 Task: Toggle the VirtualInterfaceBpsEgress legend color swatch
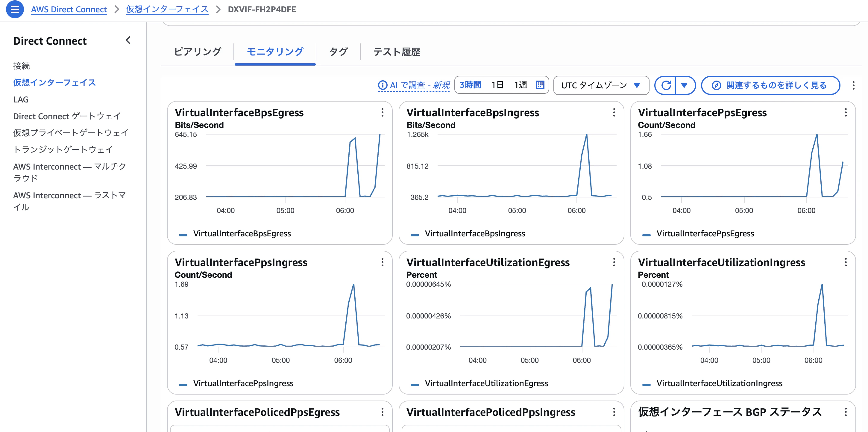pyautogui.click(x=183, y=235)
